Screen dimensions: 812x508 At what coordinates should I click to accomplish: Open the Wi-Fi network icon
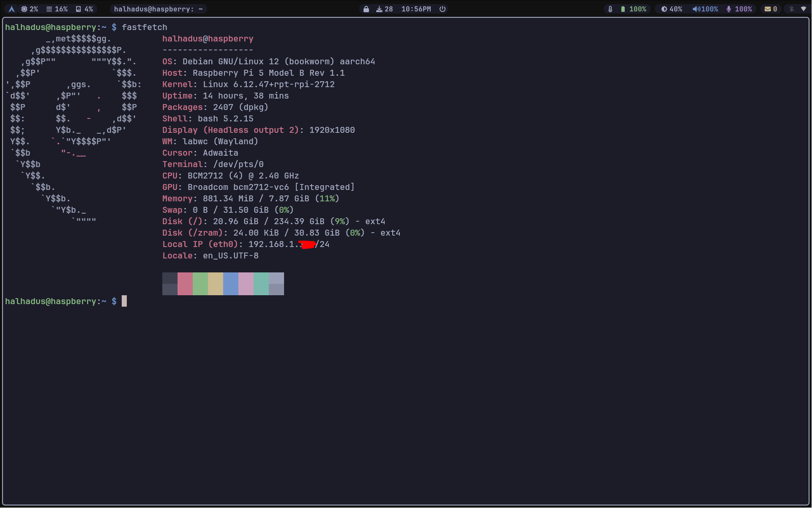click(x=804, y=9)
